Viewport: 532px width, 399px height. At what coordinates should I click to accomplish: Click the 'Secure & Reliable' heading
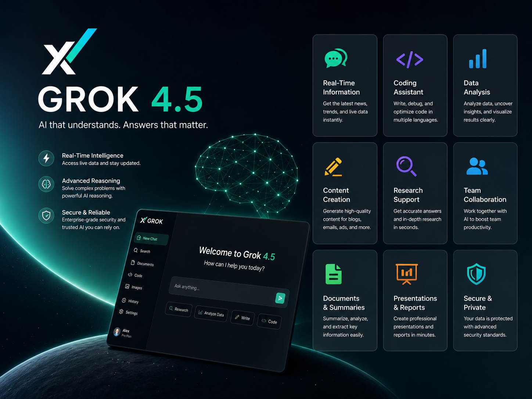tap(86, 212)
